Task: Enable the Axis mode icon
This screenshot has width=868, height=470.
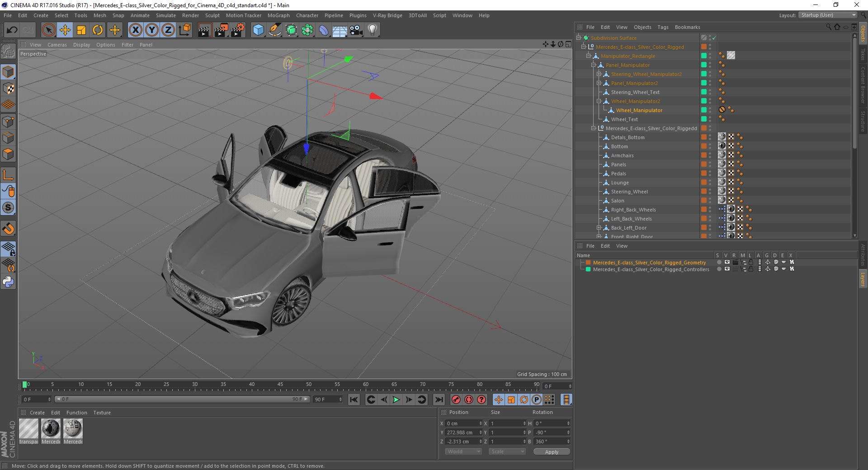Action: click(x=8, y=175)
